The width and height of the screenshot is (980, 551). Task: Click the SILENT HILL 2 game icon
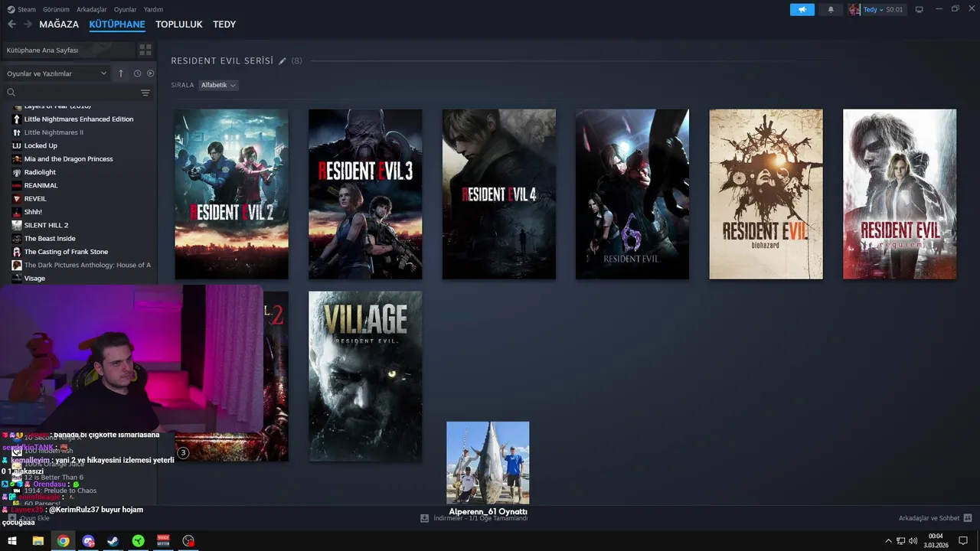(x=17, y=225)
